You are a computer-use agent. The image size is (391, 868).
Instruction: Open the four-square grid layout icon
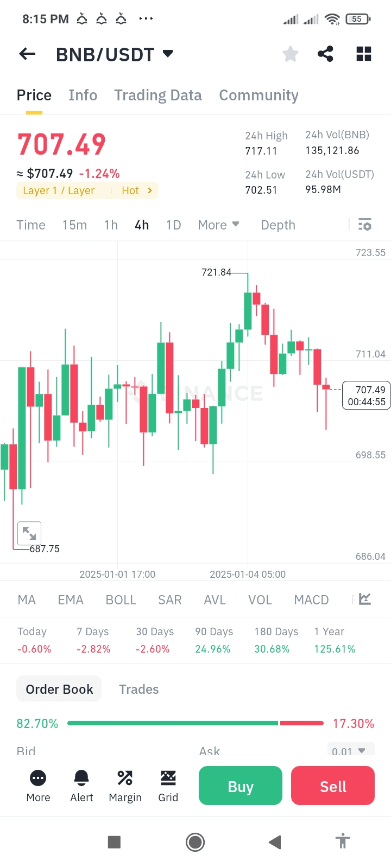point(363,54)
